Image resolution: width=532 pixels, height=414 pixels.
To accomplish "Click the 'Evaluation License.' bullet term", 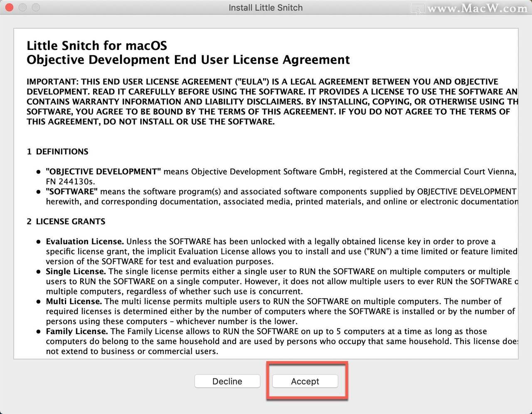I will coord(85,241).
